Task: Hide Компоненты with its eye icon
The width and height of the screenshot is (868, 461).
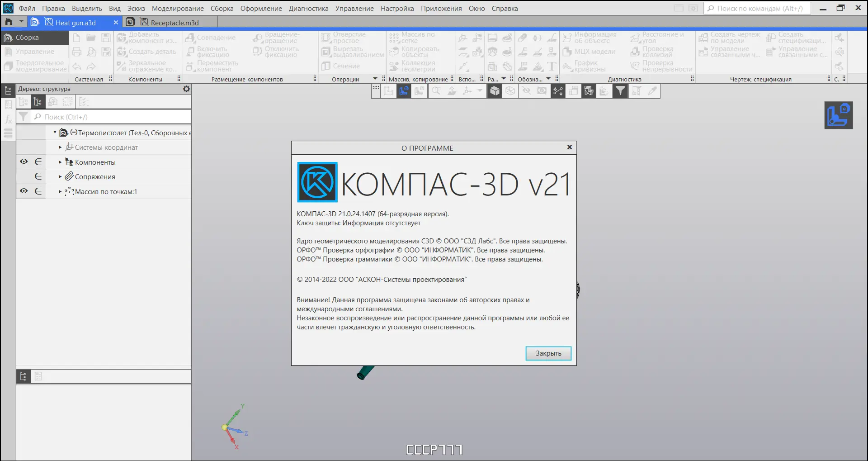Action: point(24,162)
